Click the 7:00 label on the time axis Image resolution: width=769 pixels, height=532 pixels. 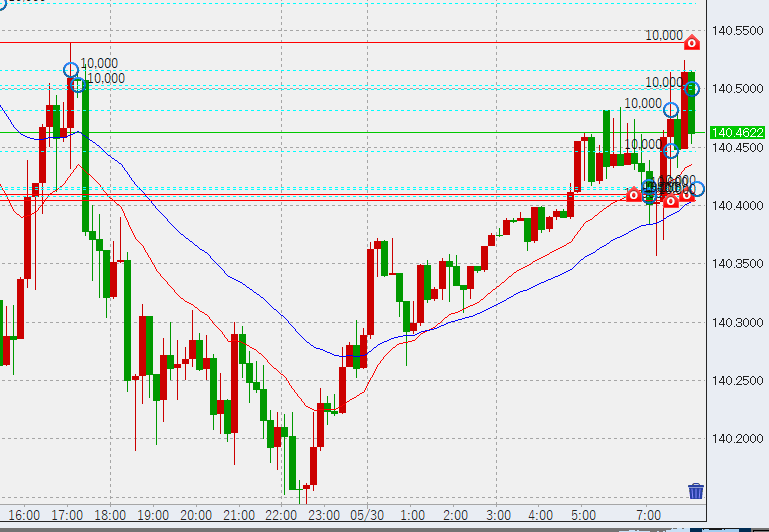coord(649,515)
